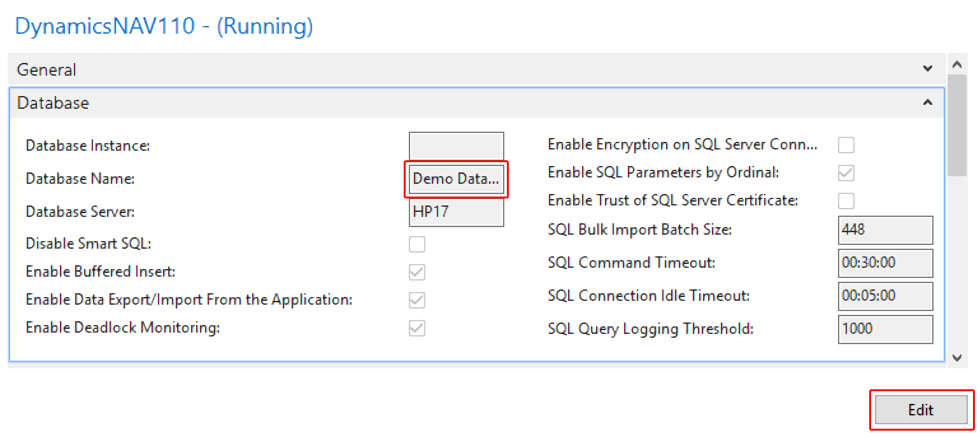Toggle Enable Data Export/Import From the Application checkbox

point(417,300)
